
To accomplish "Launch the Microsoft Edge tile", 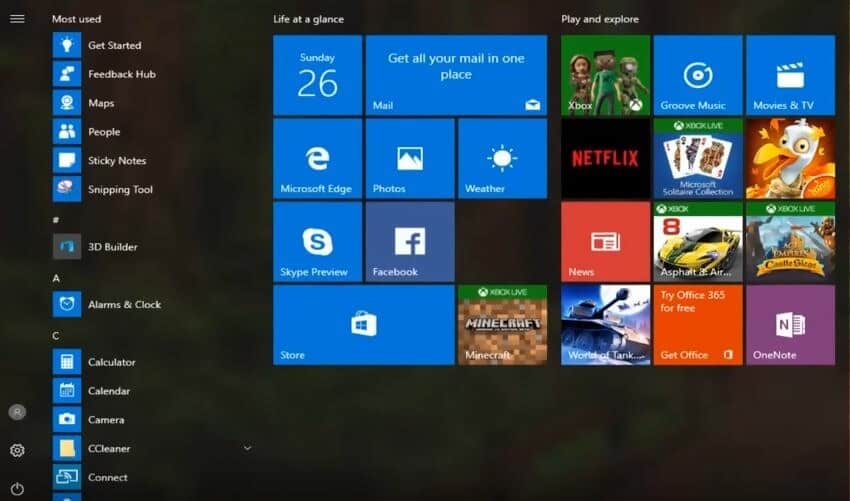I will click(x=318, y=159).
